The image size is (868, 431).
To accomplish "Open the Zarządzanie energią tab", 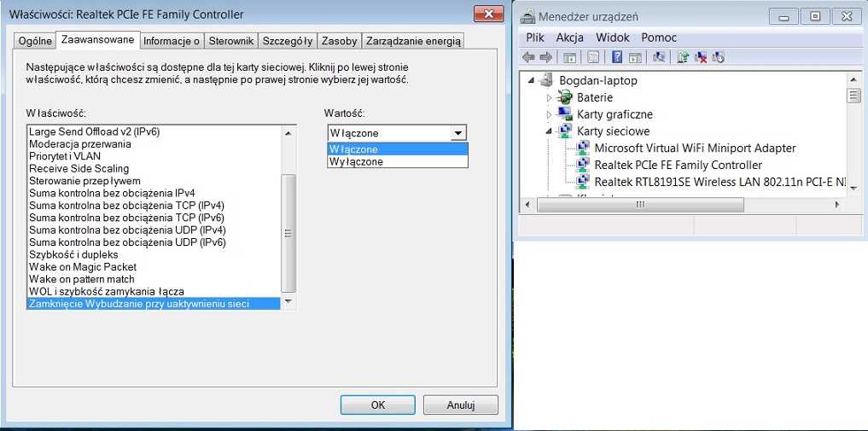I will pos(413,41).
